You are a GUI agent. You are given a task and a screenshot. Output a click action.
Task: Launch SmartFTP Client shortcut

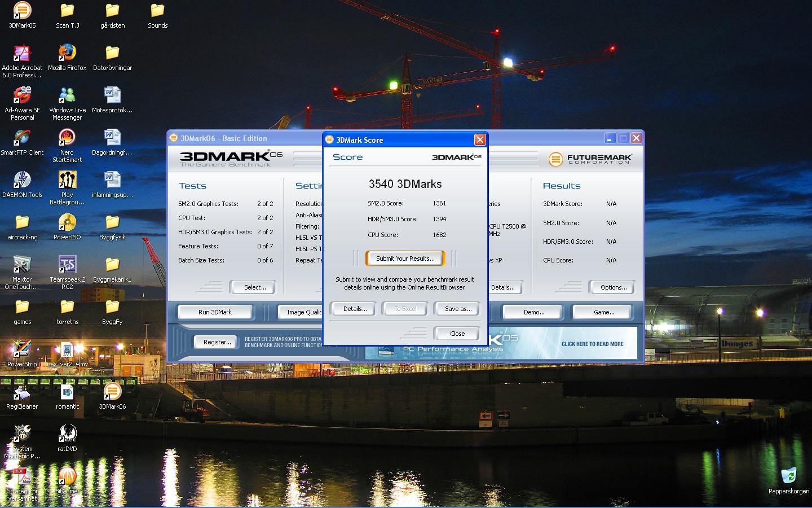point(22,142)
